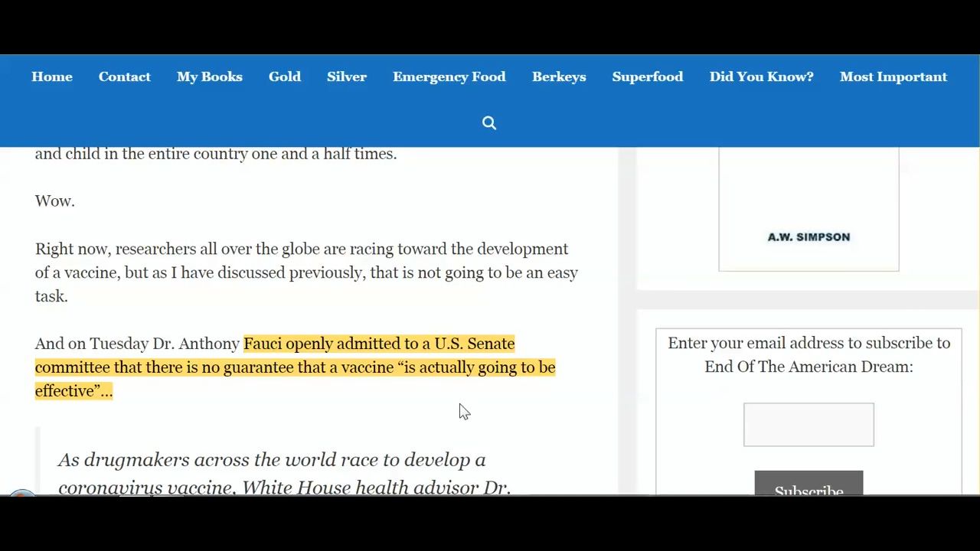Navigate to Emergency Food

449,77
